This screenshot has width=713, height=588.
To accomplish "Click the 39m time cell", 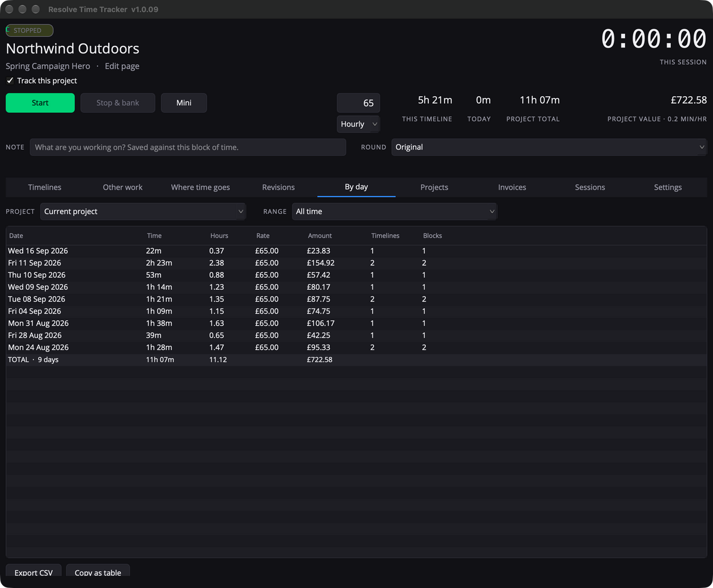I will [153, 336].
